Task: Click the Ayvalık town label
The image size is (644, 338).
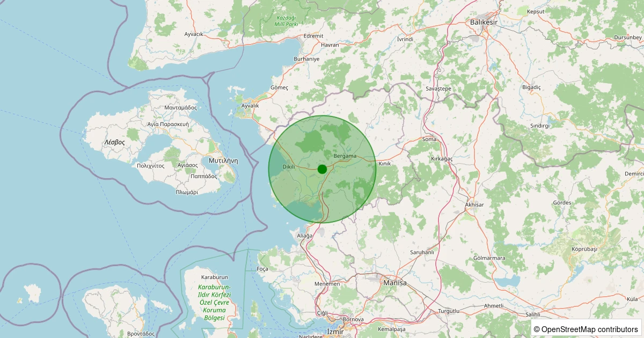Action: (250, 106)
